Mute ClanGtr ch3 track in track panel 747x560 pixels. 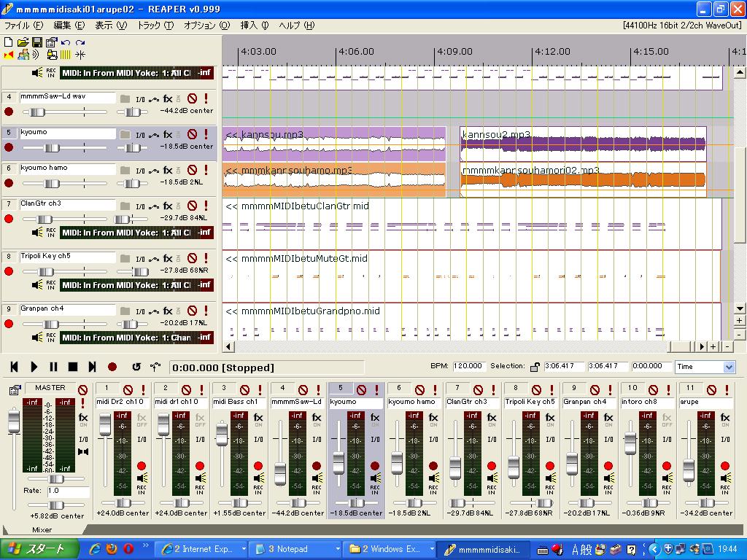coord(192,206)
